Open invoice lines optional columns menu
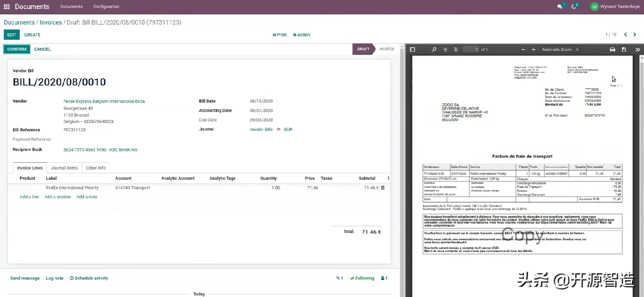The width and height of the screenshot is (644, 297). 388,178
